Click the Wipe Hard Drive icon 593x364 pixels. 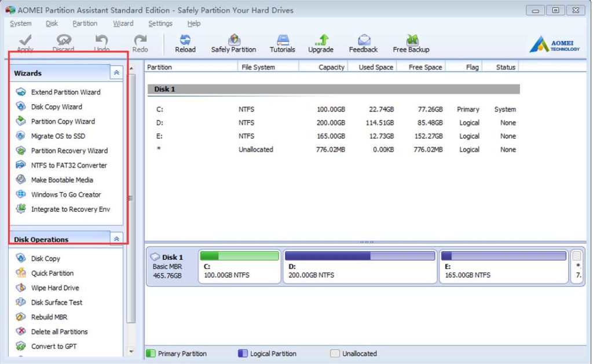21,288
